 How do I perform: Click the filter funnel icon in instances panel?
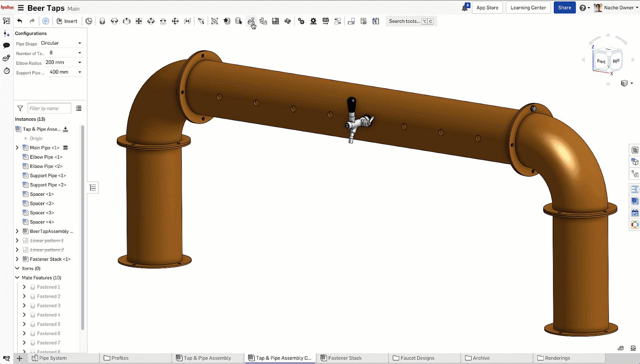tap(20, 108)
